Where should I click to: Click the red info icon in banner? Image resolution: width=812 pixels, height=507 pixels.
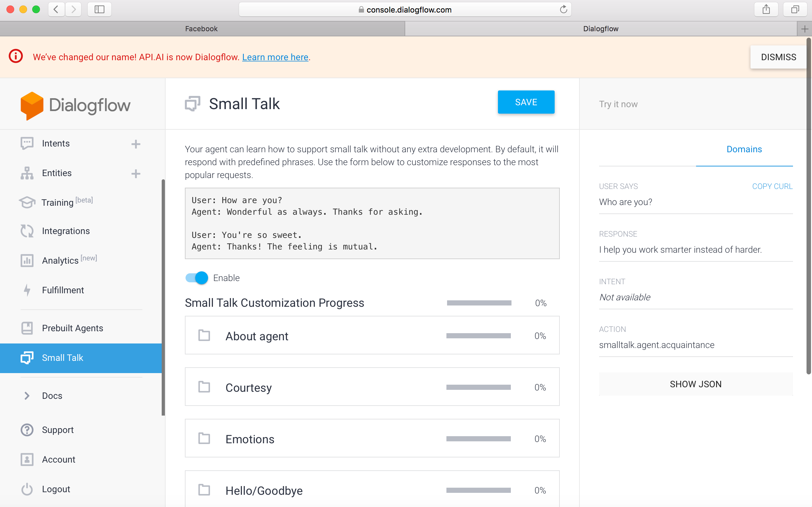tap(16, 56)
